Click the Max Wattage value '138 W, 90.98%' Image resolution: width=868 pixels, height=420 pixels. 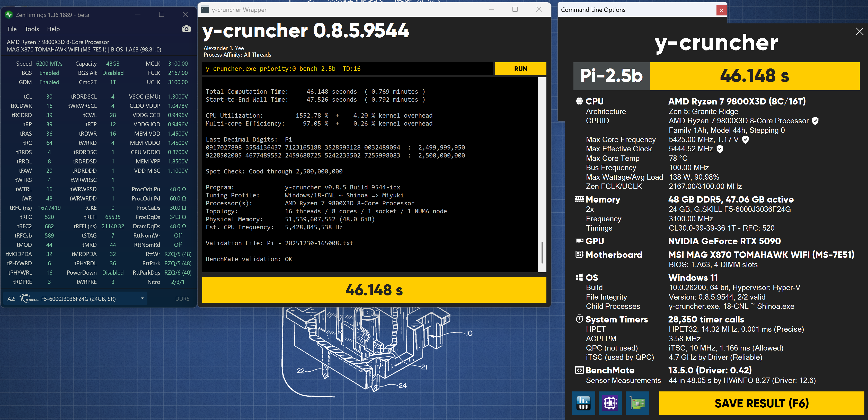click(x=694, y=177)
